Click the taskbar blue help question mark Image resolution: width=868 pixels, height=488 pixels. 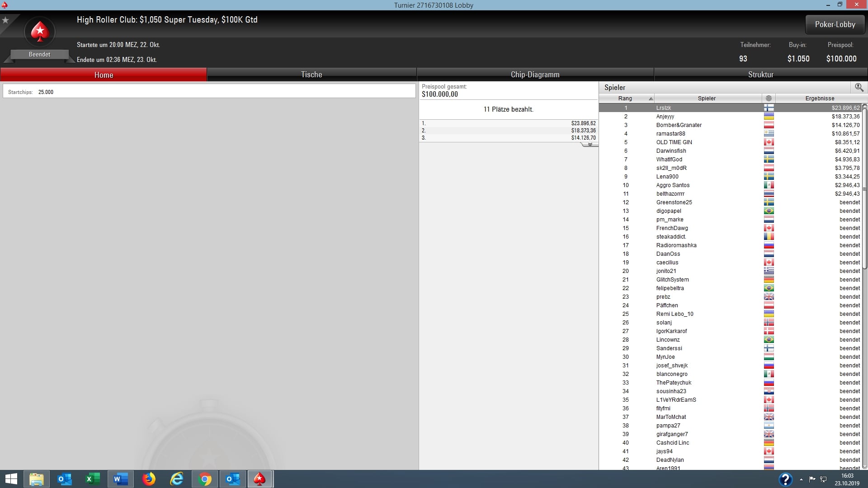coord(785,479)
